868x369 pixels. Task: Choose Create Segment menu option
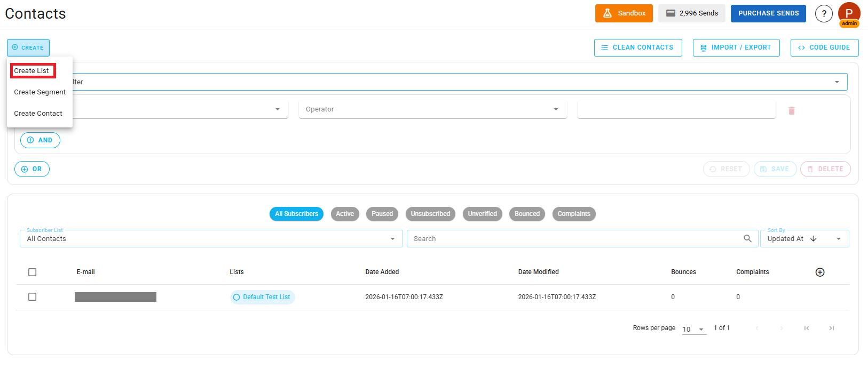pos(40,92)
